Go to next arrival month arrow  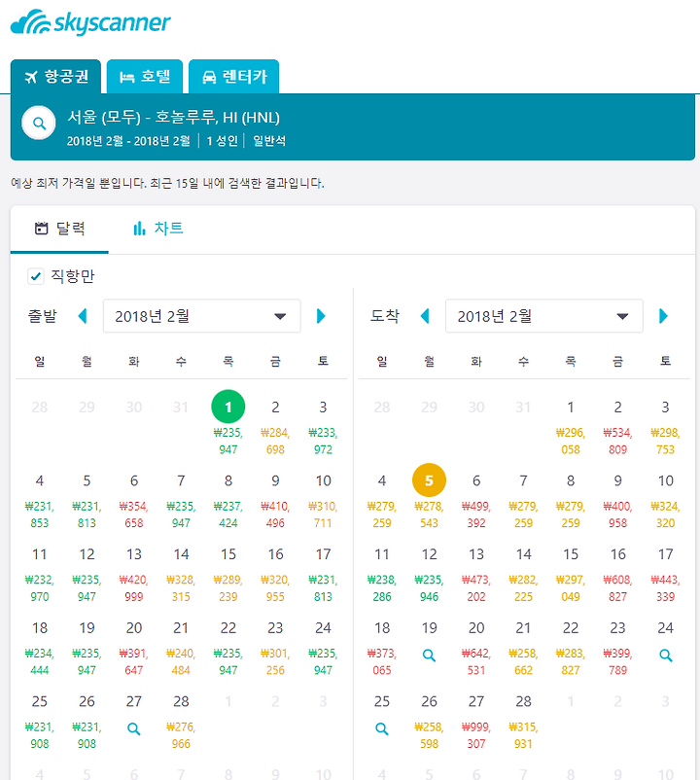663,316
